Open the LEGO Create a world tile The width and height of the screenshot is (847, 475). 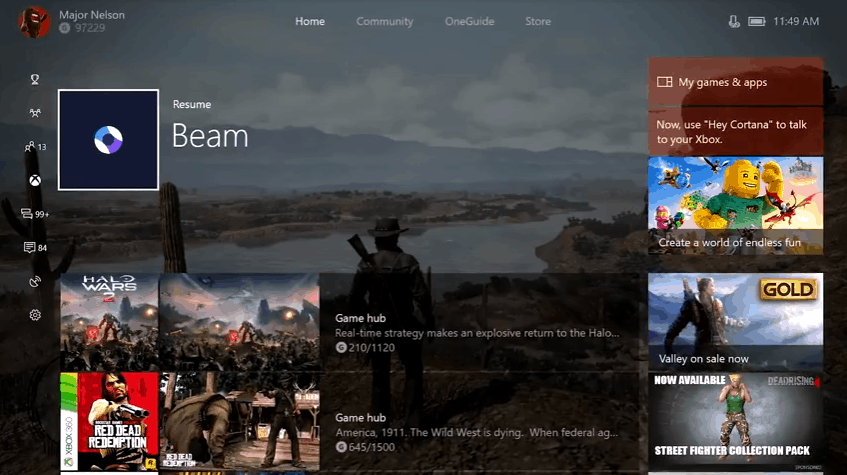click(x=735, y=205)
